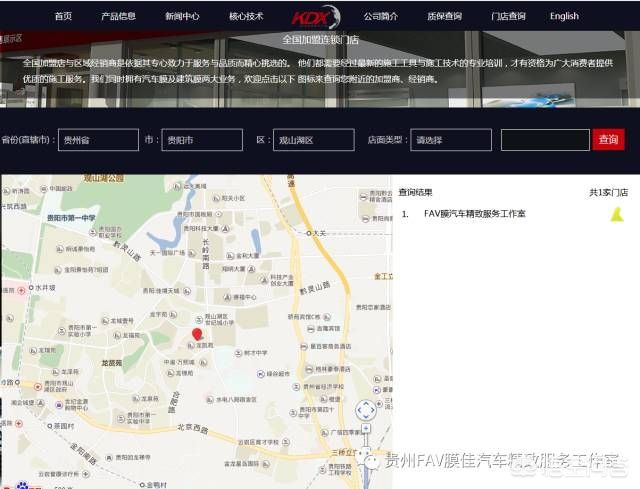This screenshot has height=489, width=640.
Task: Click the empty search text field
Action: point(545,140)
